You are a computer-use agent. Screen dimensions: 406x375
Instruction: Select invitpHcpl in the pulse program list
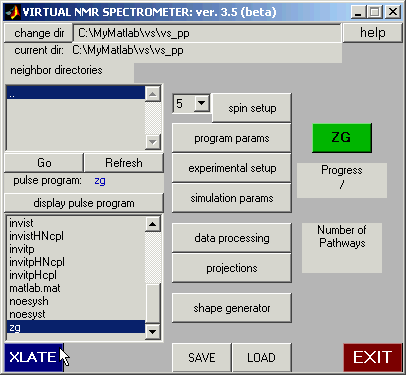click(x=76, y=275)
